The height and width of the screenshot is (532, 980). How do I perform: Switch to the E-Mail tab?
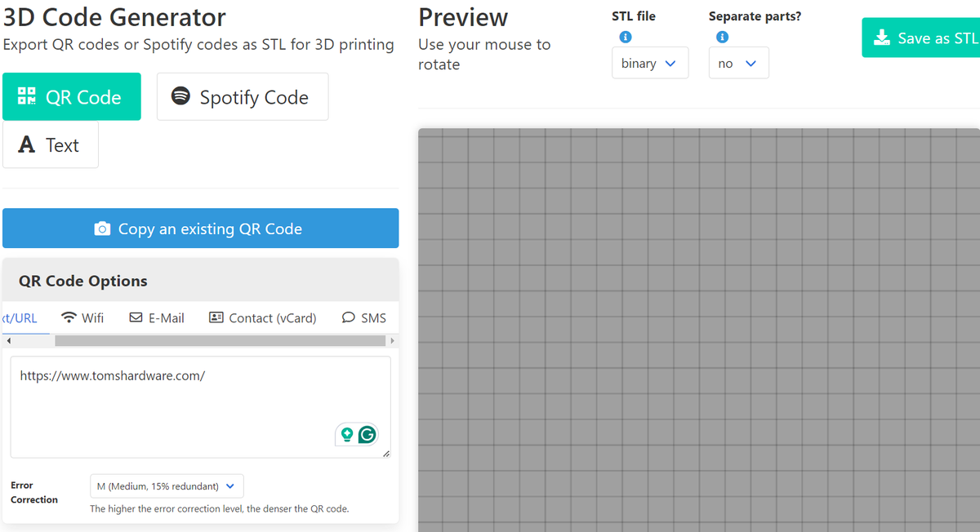pos(156,317)
